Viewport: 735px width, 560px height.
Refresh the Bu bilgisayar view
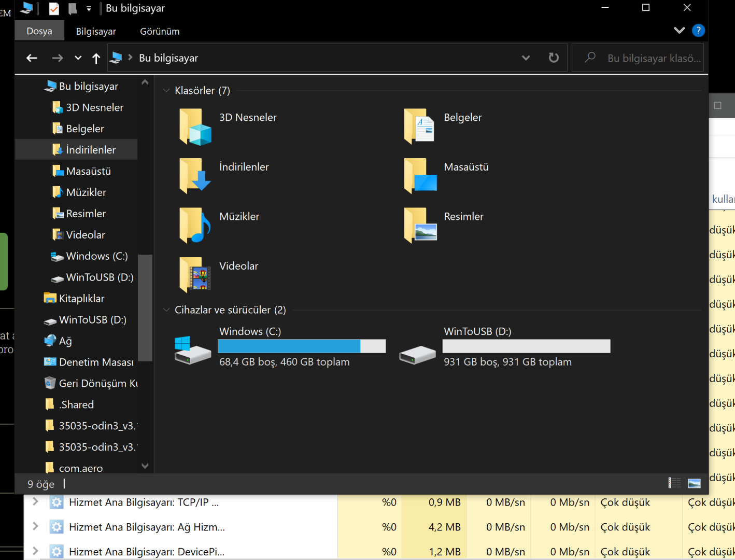point(554,58)
